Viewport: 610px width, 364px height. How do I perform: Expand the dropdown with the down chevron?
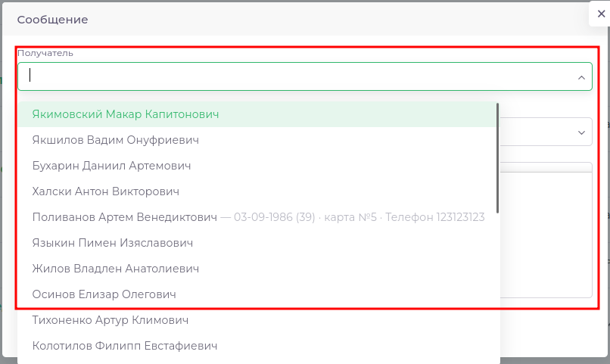tap(581, 132)
